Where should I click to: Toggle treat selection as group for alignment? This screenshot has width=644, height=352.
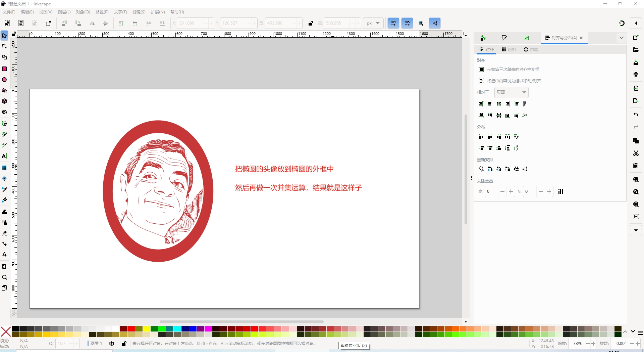(481, 81)
